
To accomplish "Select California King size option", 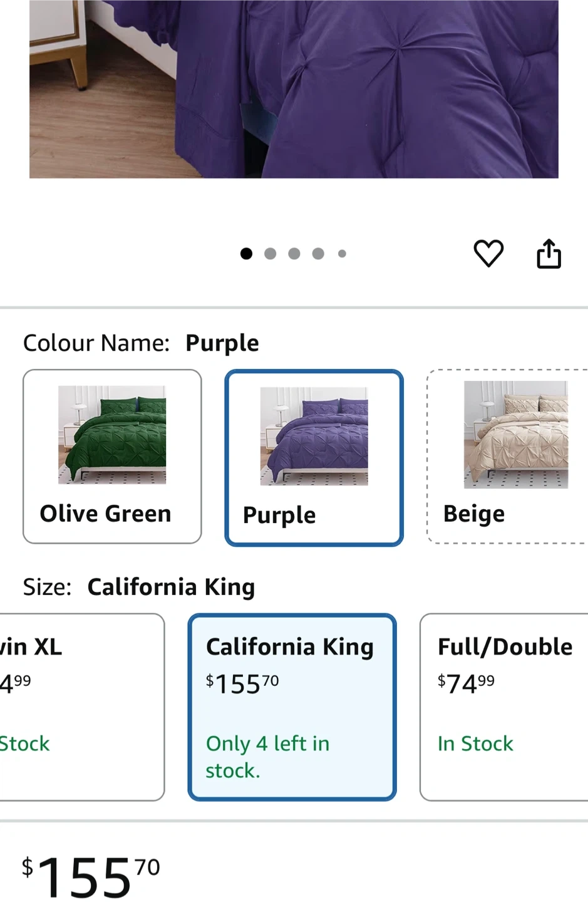I will pos(292,707).
